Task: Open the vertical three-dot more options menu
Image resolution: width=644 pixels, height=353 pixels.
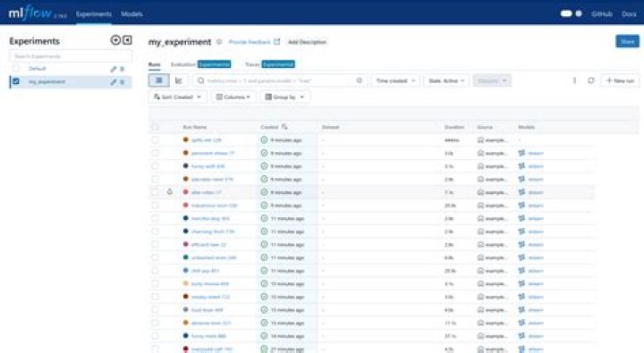Action: click(574, 80)
